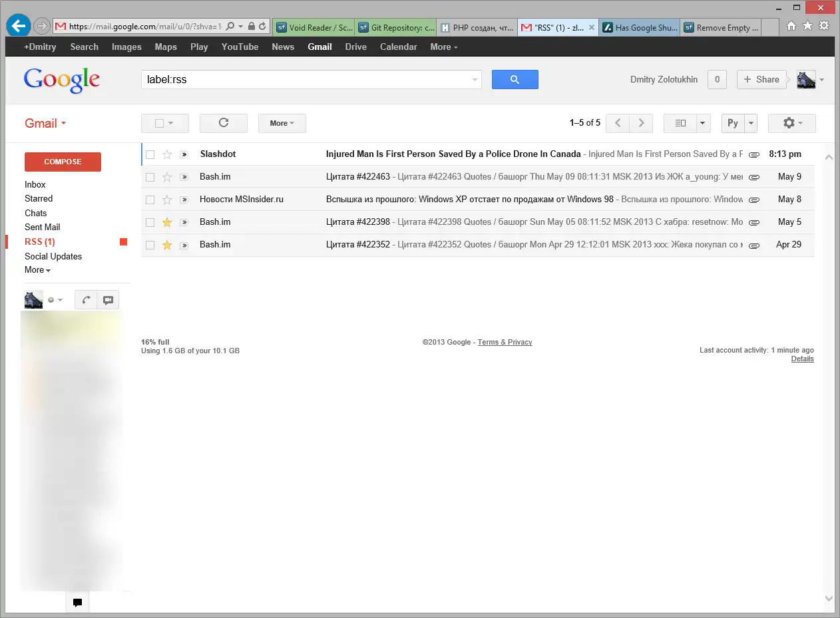
Task: Open the chat bubble icon at bottom
Action: [x=77, y=603]
